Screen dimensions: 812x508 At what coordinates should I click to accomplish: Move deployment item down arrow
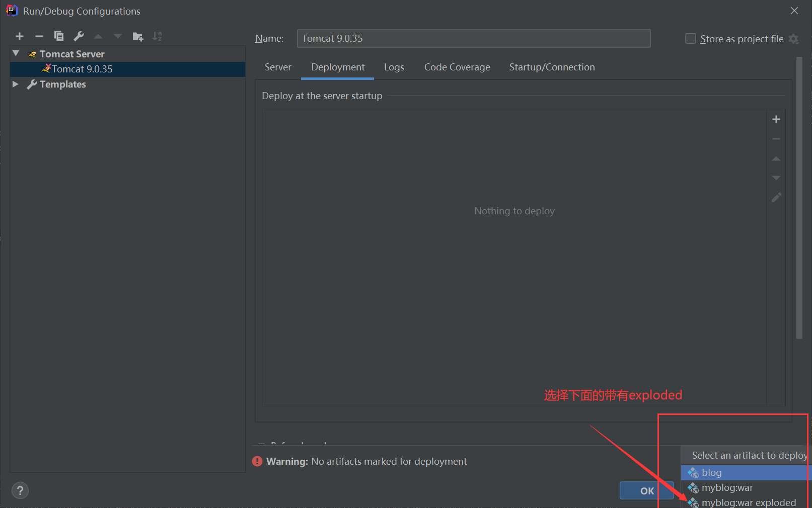pos(776,178)
